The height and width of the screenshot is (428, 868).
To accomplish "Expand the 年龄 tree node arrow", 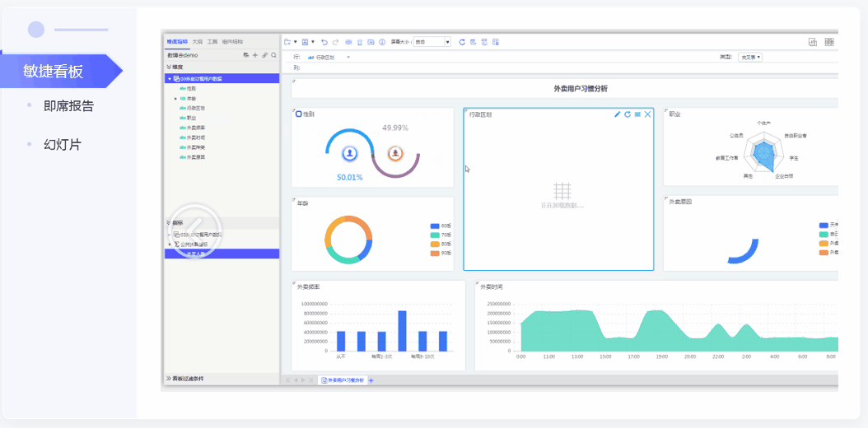I will point(175,98).
